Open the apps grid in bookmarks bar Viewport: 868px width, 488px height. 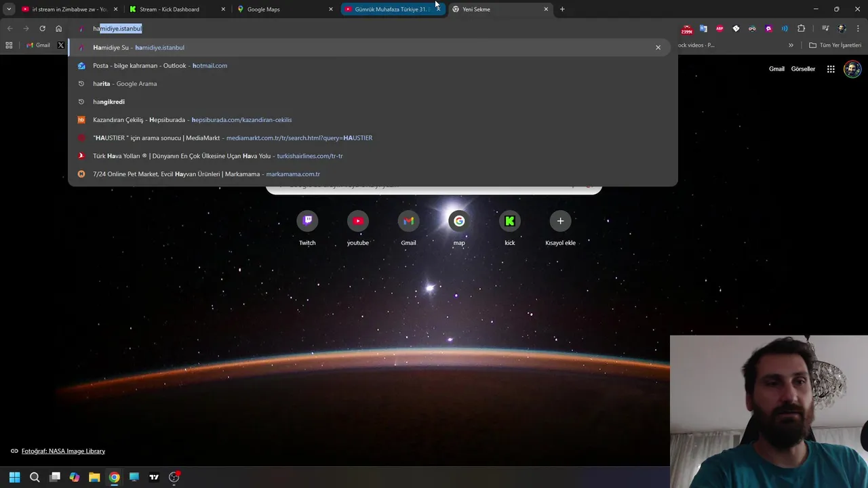[x=9, y=45]
